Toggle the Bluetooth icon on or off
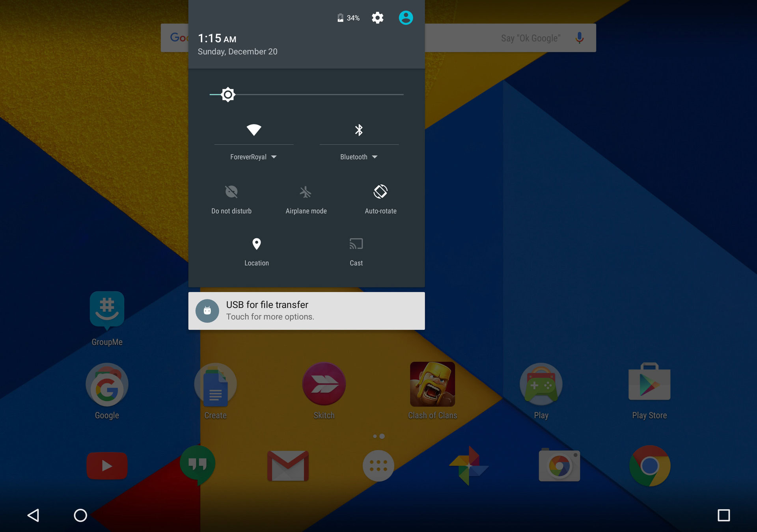This screenshot has height=532, width=757. 359,130
